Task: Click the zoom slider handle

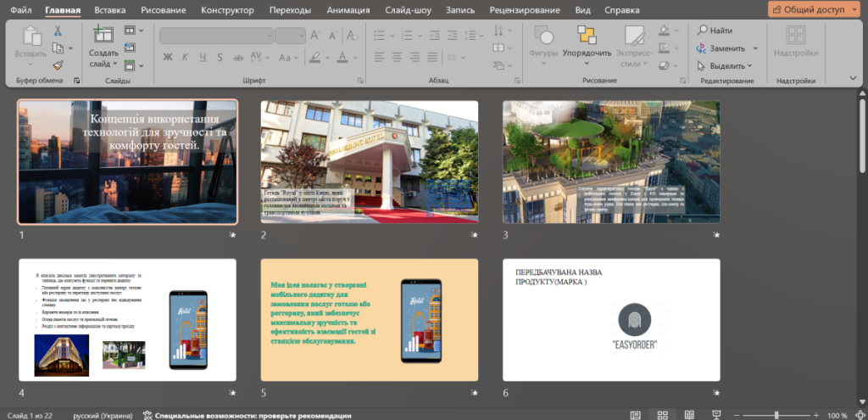Action: coord(776,415)
